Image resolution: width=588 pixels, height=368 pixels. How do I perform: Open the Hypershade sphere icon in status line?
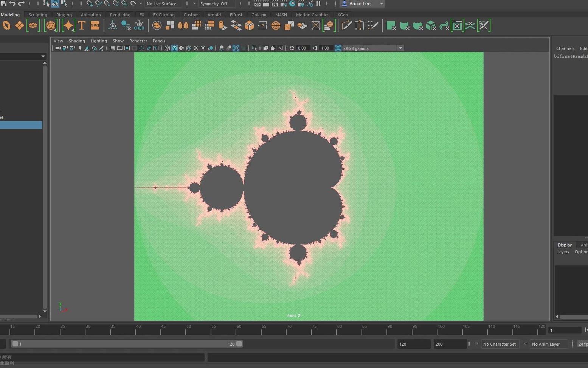292,4
